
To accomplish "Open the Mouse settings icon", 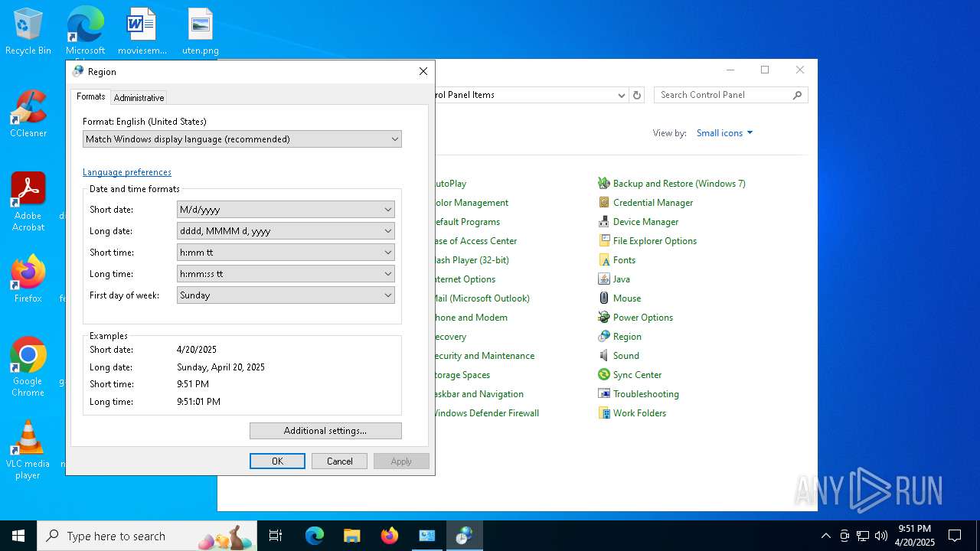I will point(604,298).
